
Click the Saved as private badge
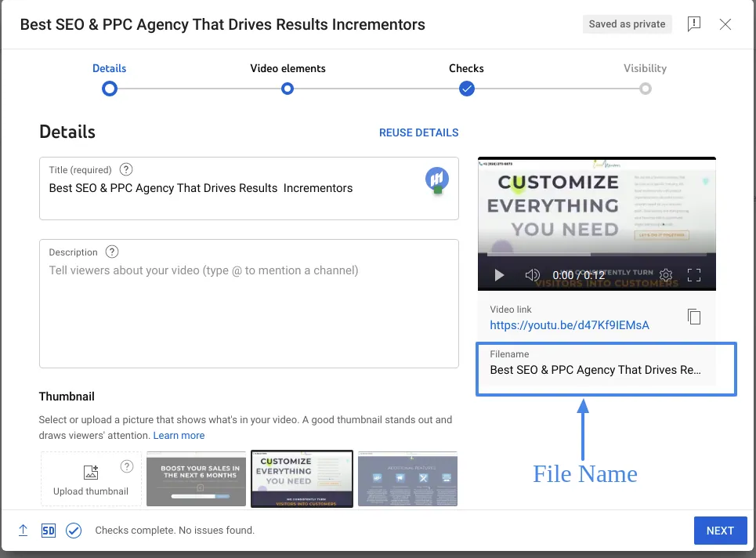coord(627,24)
